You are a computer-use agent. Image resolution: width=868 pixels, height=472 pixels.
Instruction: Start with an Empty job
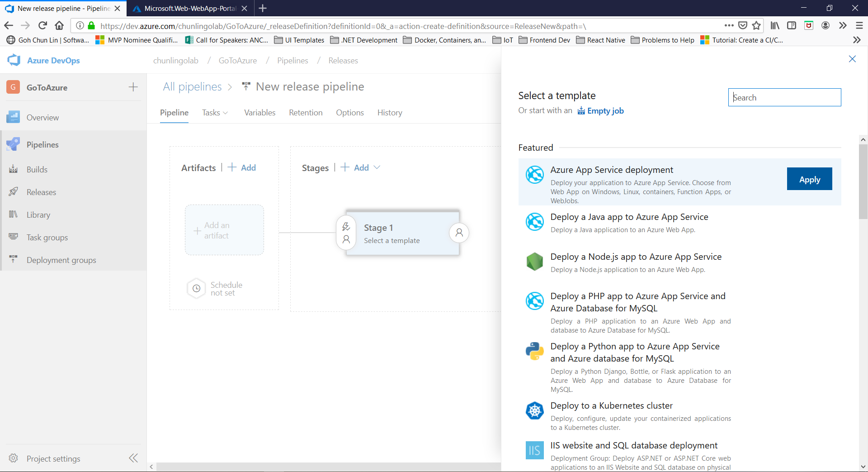click(x=600, y=111)
